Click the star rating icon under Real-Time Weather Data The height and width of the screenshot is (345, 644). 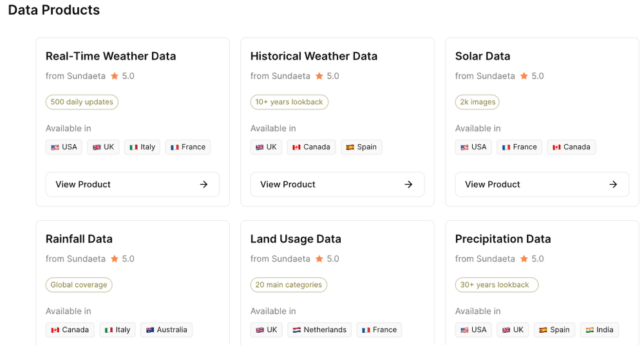tap(115, 76)
